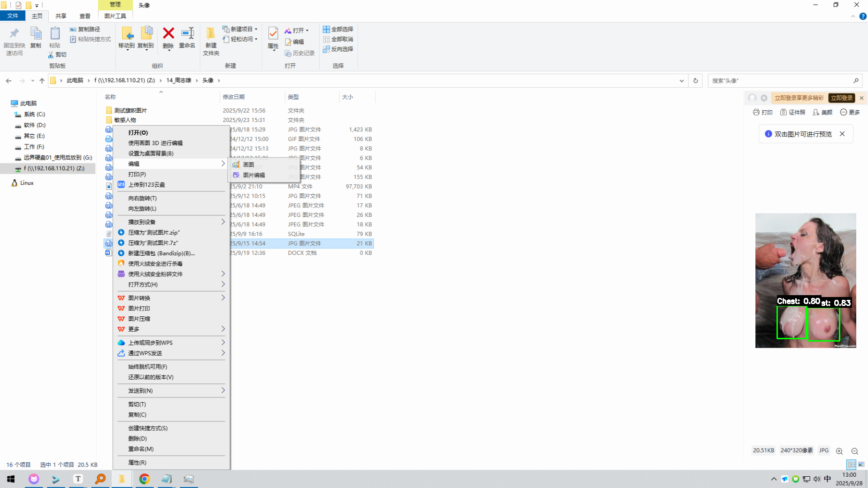The width and height of the screenshot is (868, 488).
Task: Click Select All (全部选择) in the ribbon
Action: 338,29
